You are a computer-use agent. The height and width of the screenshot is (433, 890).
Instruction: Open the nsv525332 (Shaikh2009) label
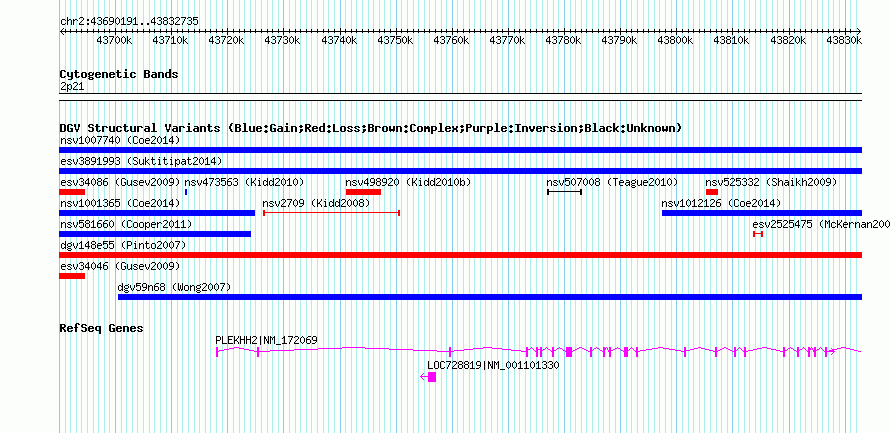(771, 182)
